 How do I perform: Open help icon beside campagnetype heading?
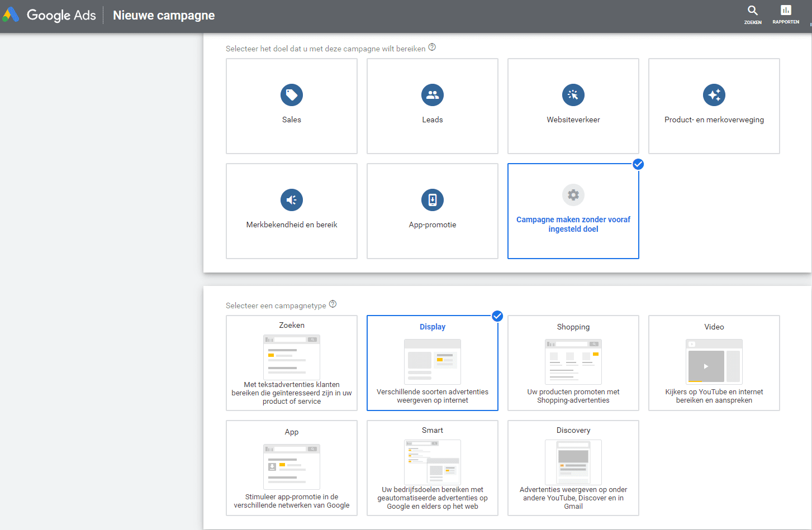333,304
